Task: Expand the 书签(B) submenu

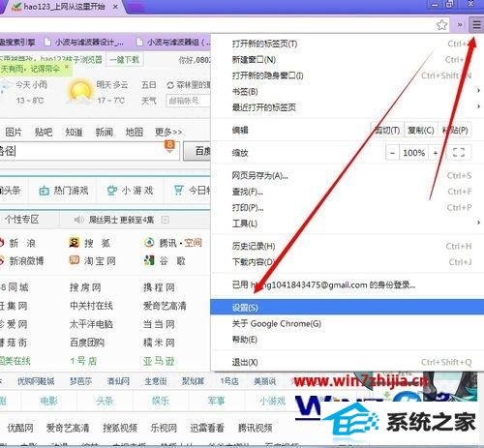Action: click(x=348, y=92)
